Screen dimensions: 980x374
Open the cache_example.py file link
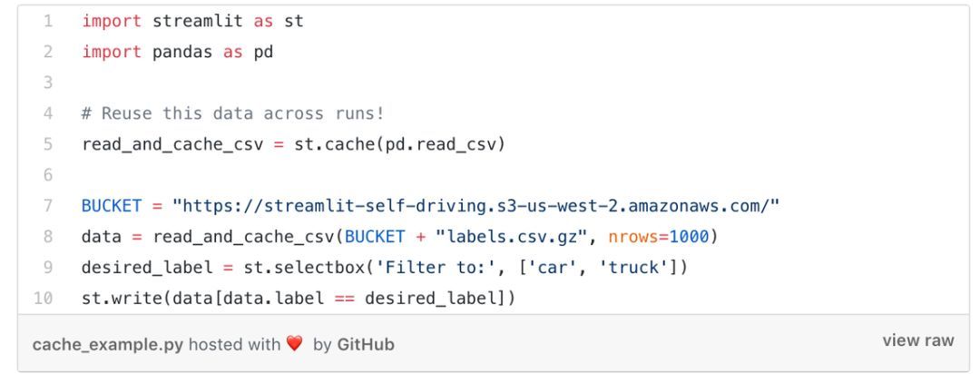click(107, 345)
